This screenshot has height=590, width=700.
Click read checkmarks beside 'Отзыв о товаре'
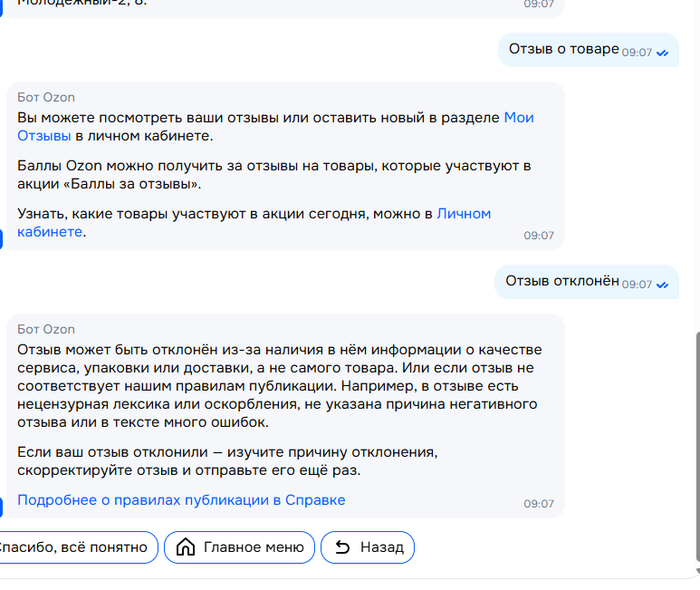point(662,52)
